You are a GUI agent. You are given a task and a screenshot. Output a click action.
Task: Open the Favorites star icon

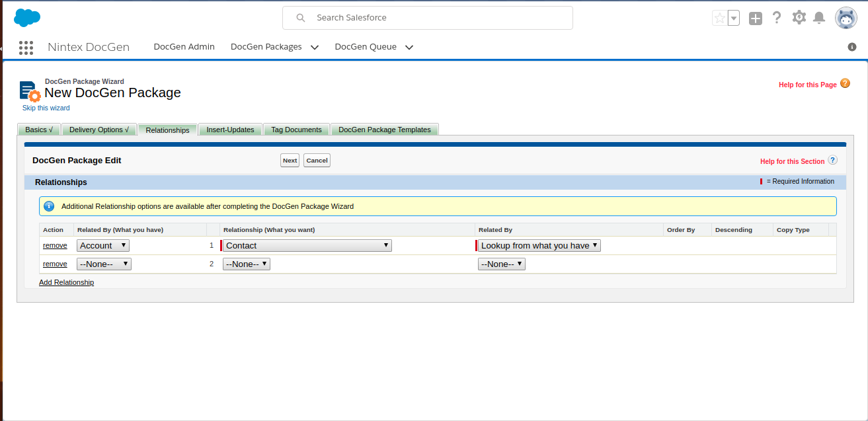[719, 19]
